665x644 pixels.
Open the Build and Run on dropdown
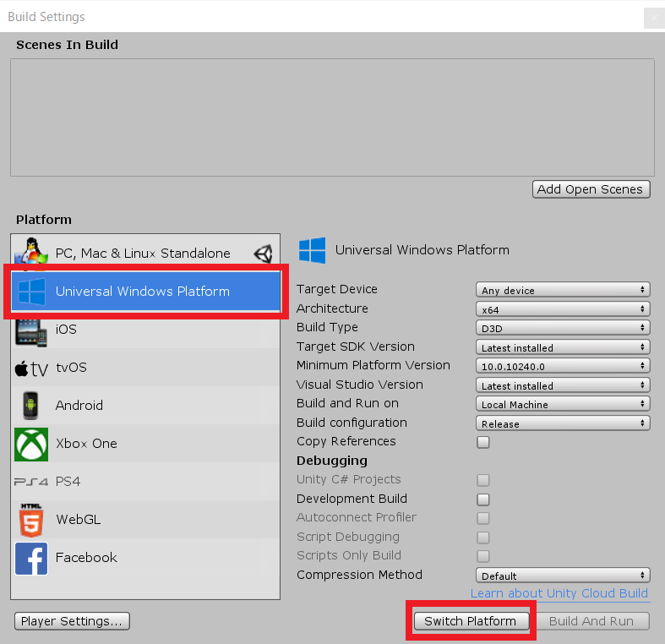tap(563, 404)
